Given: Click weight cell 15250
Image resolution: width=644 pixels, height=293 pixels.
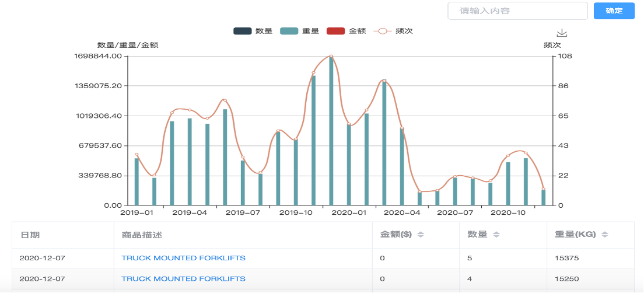Looking at the screenshot, I should (x=566, y=278).
